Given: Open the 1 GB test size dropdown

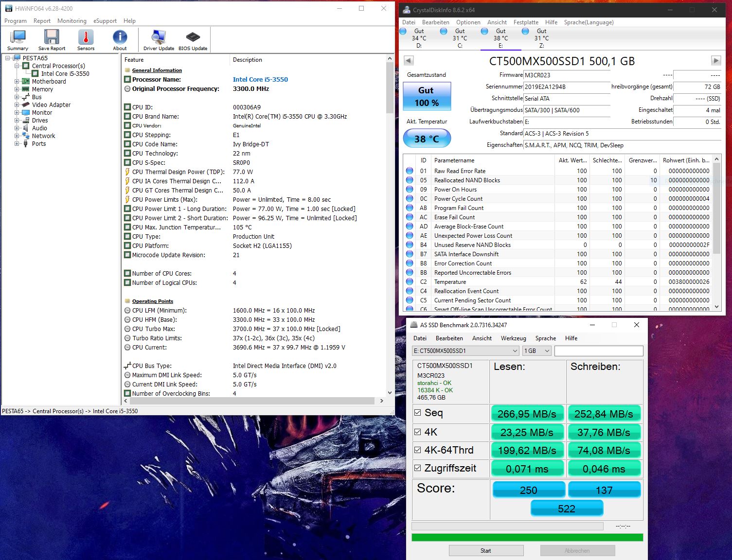Looking at the screenshot, I should tap(546, 350).
